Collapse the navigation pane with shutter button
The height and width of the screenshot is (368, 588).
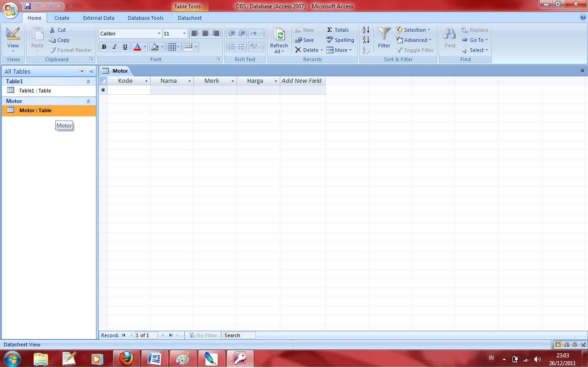(91, 71)
